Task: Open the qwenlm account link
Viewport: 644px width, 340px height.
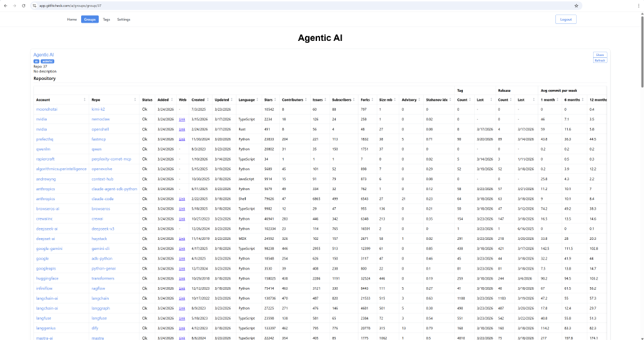Action: click(x=43, y=149)
